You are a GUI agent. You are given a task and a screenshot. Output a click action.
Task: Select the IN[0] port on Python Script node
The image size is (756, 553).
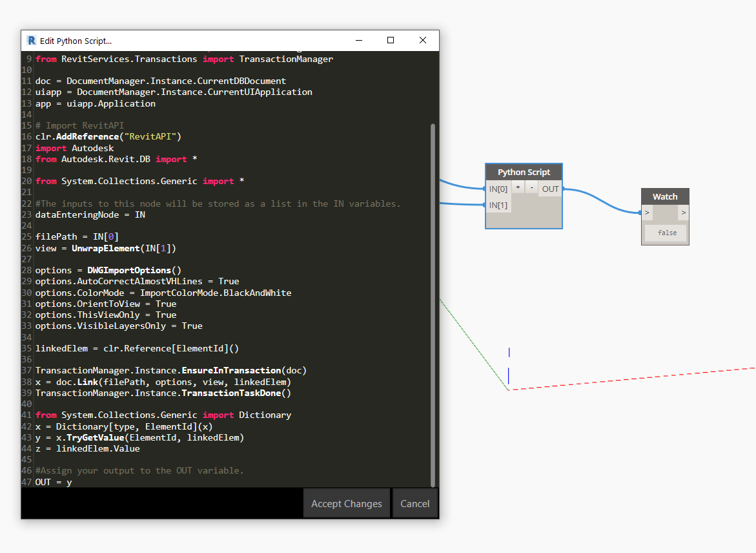click(498, 189)
